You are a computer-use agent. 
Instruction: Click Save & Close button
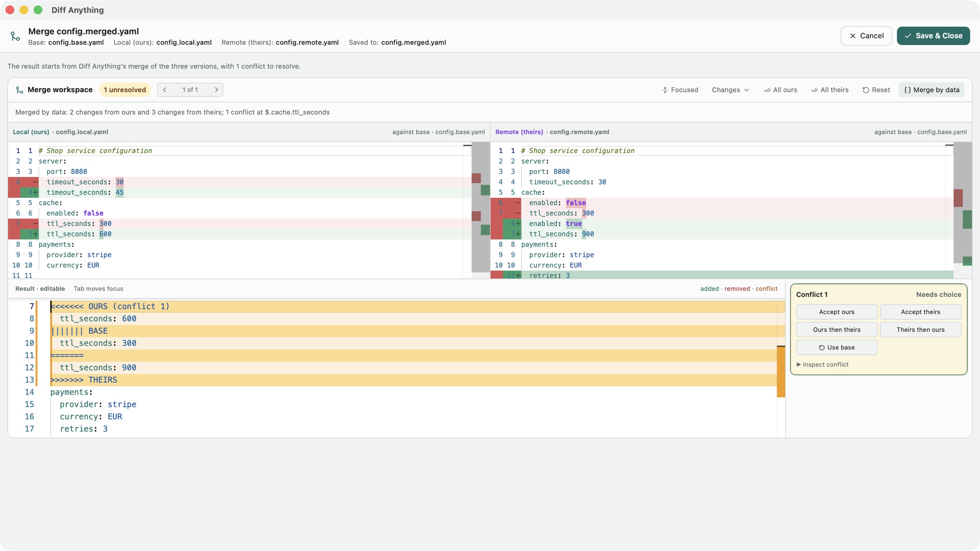point(933,36)
